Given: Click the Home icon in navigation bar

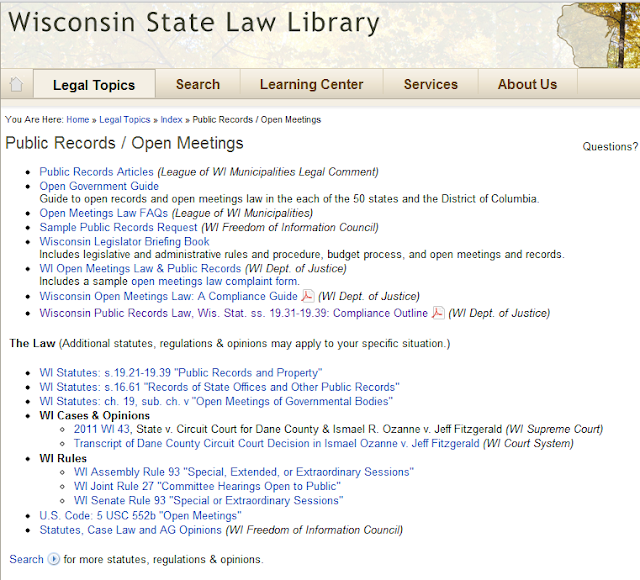Looking at the screenshot, I should coord(16,84).
